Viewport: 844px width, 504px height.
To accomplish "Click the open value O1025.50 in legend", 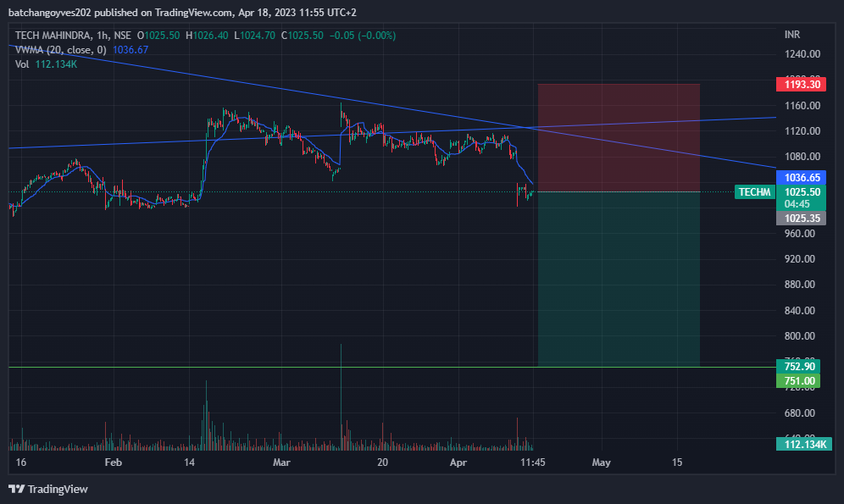I will point(158,36).
